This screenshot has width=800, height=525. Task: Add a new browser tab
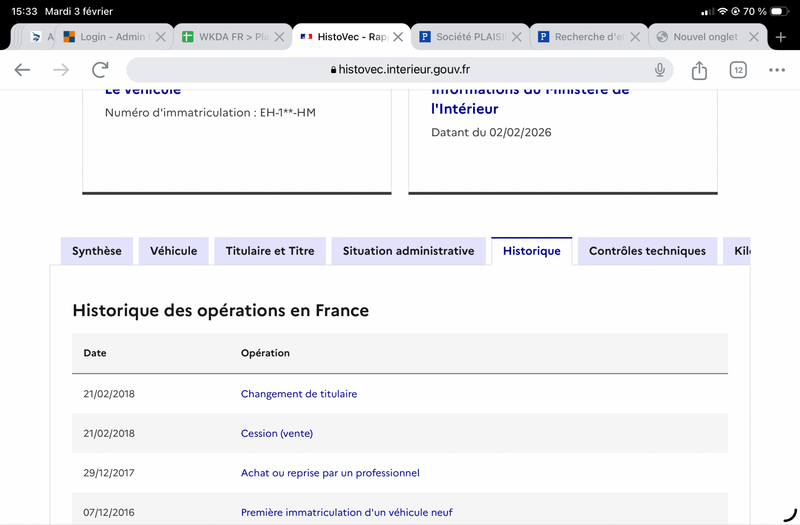[781, 37]
